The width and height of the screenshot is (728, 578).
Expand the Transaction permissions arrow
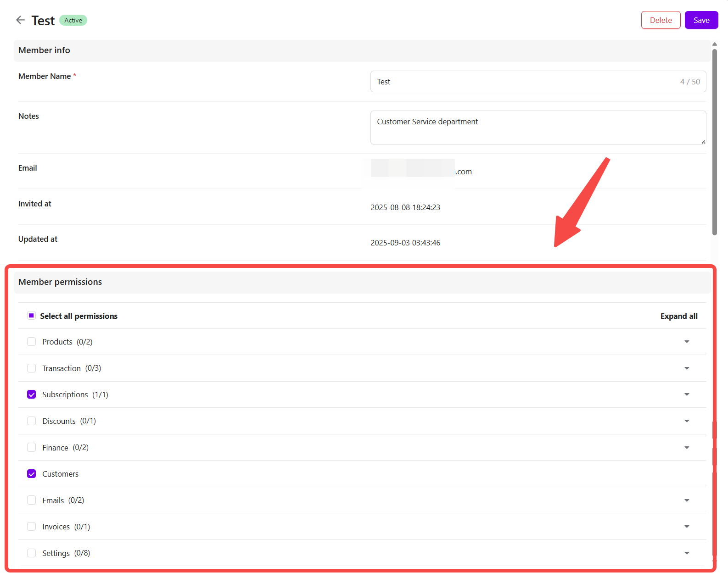click(x=687, y=368)
